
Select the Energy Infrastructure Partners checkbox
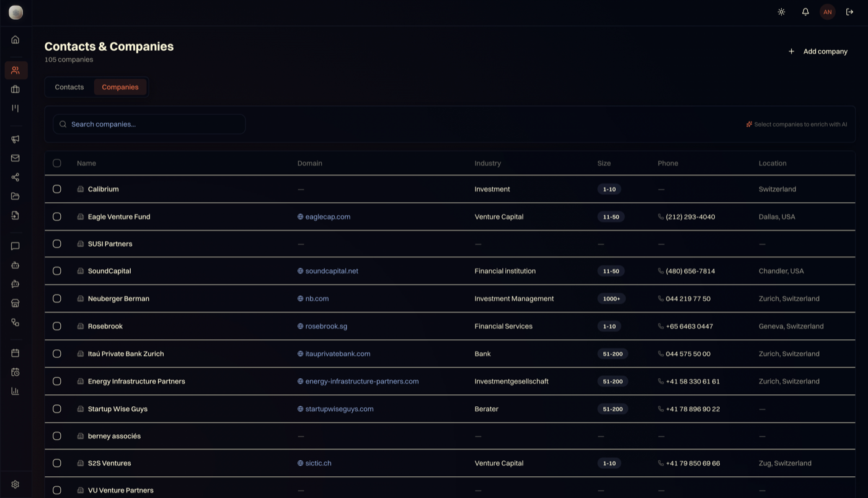57,381
